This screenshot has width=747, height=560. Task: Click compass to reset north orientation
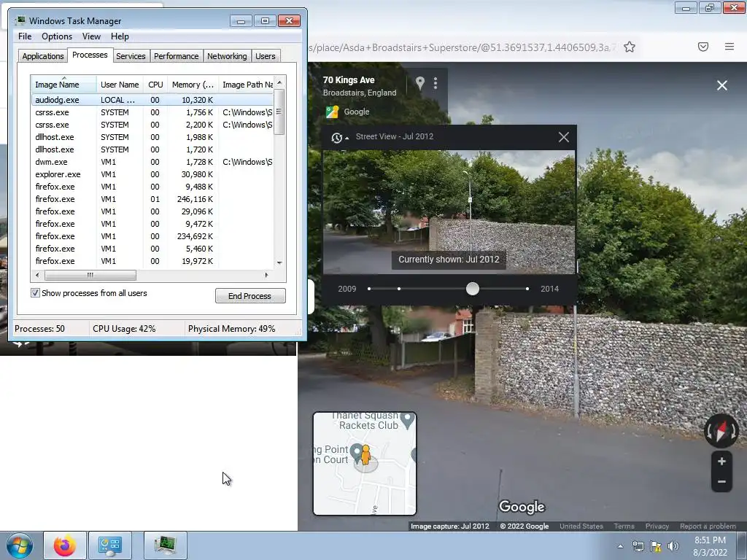(x=721, y=431)
